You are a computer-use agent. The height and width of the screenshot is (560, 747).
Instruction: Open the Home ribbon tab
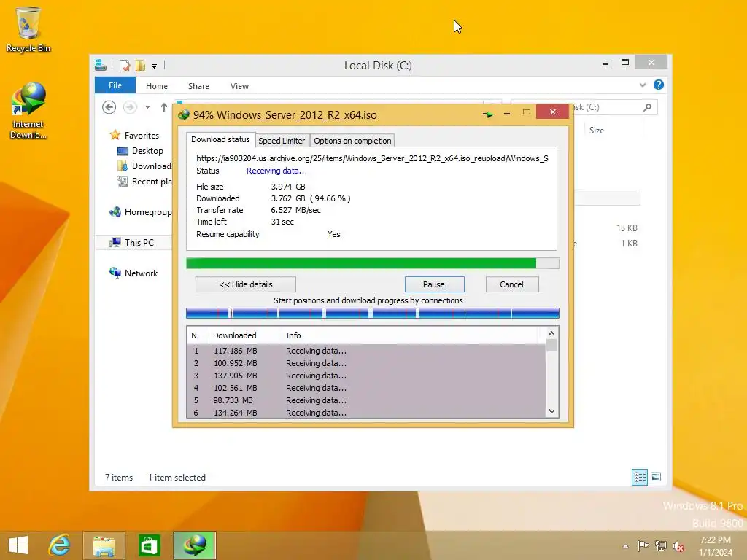[157, 86]
